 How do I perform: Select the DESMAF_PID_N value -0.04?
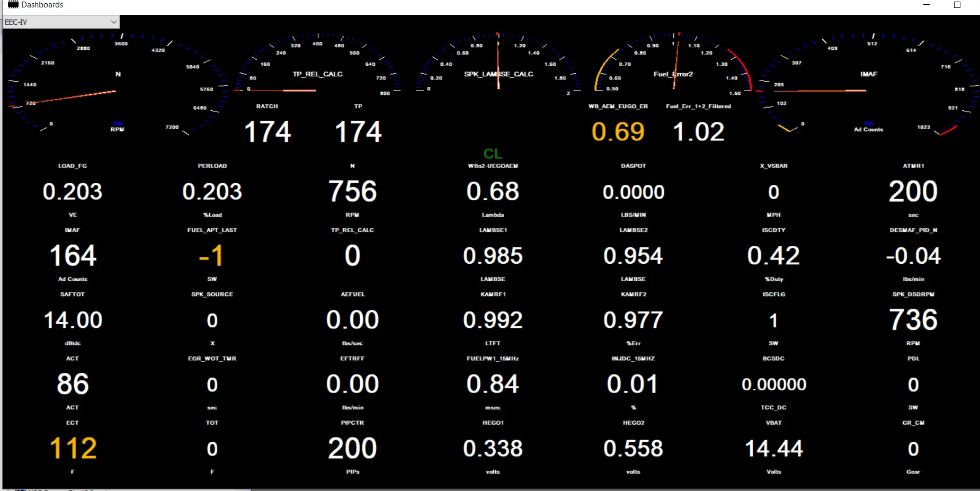click(913, 256)
